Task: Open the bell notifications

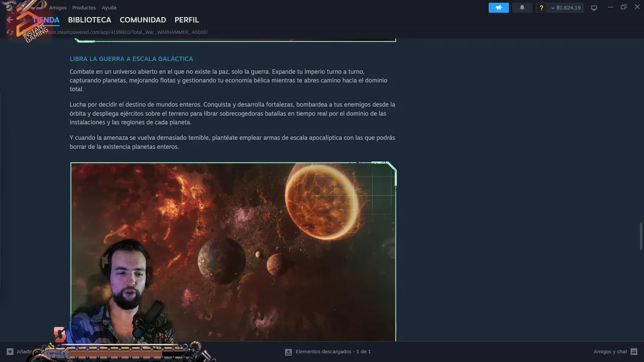Action: click(x=522, y=8)
